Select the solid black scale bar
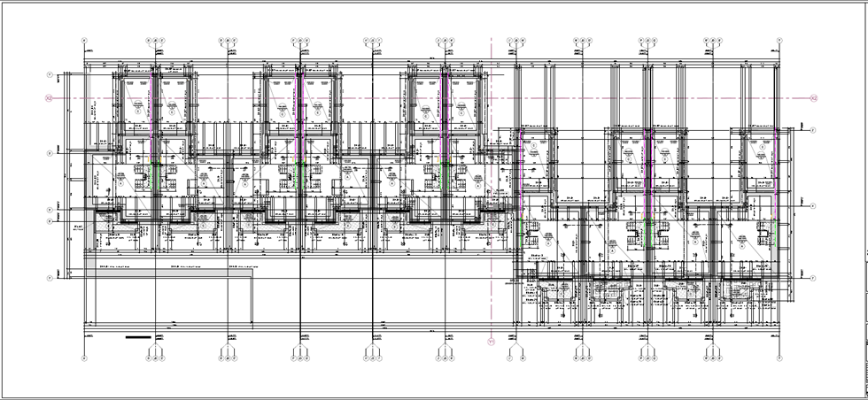The image size is (868, 400). point(138,337)
